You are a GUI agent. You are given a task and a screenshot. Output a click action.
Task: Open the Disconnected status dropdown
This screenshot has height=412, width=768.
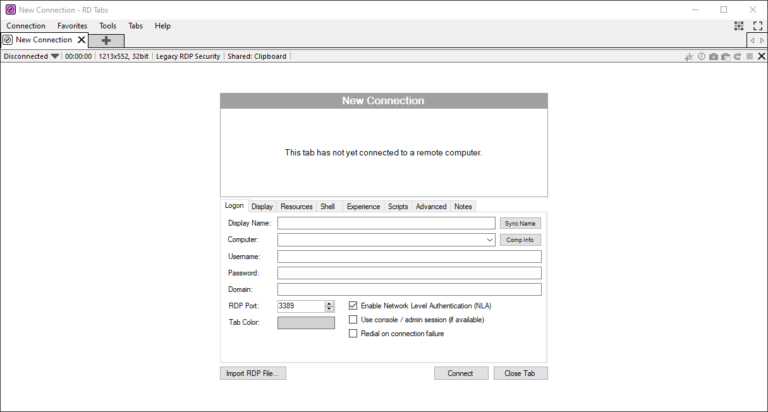tap(55, 57)
